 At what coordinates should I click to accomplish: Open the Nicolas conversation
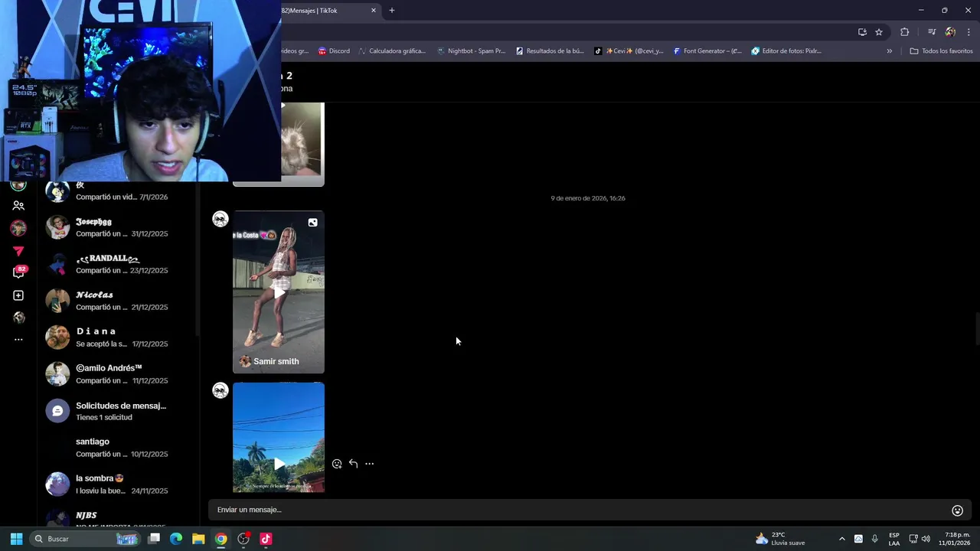point(117,301)
